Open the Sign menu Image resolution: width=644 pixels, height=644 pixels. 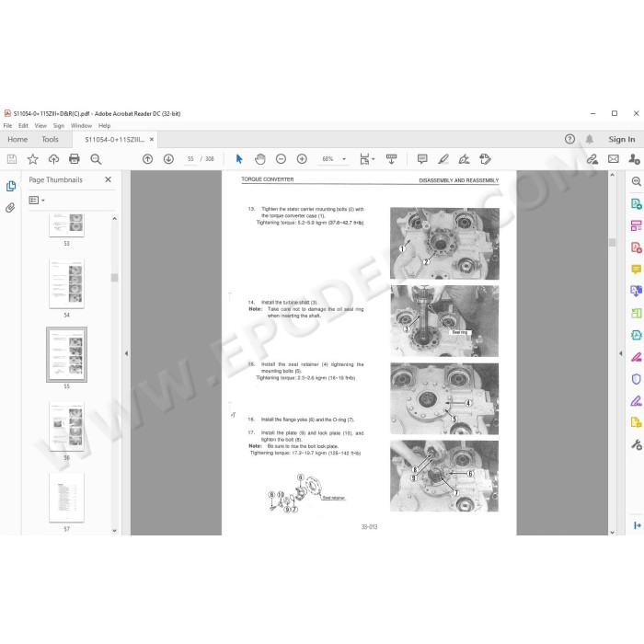59,126
